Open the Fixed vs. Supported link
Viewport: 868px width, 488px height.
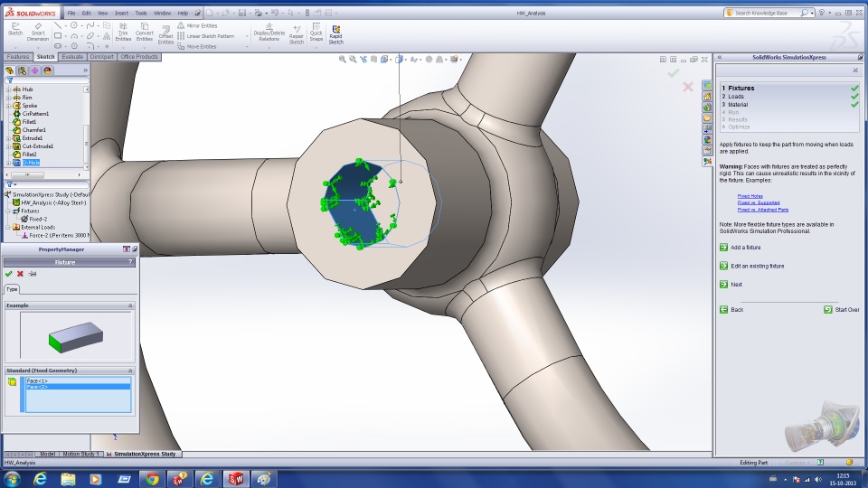click(759, 202)
